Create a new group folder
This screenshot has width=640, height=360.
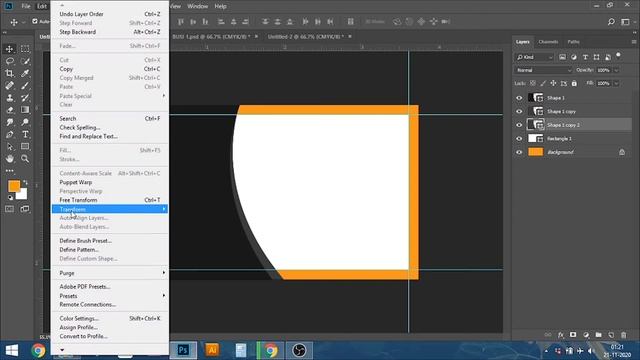(598, 335)
